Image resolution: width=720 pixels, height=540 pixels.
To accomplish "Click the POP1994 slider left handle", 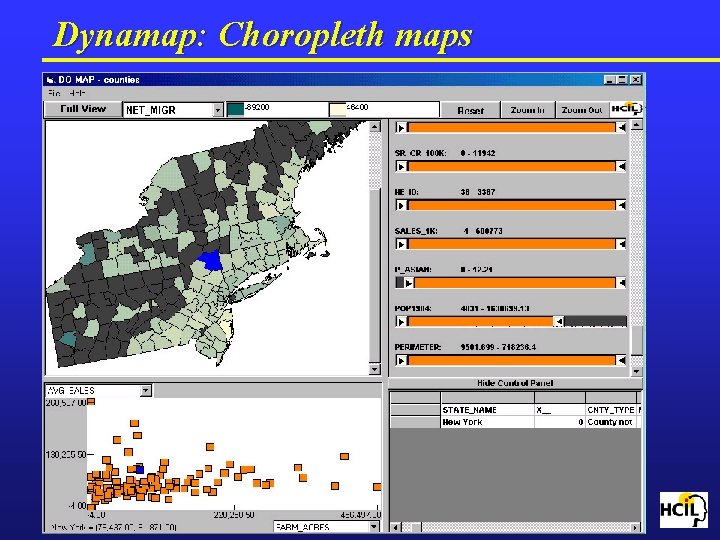I will tap(401, 322).
